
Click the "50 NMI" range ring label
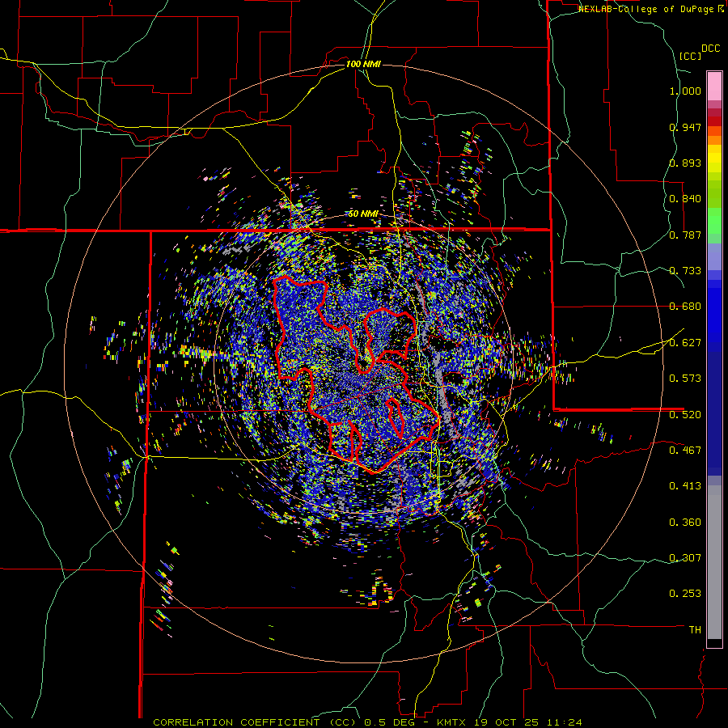point(363,214)
